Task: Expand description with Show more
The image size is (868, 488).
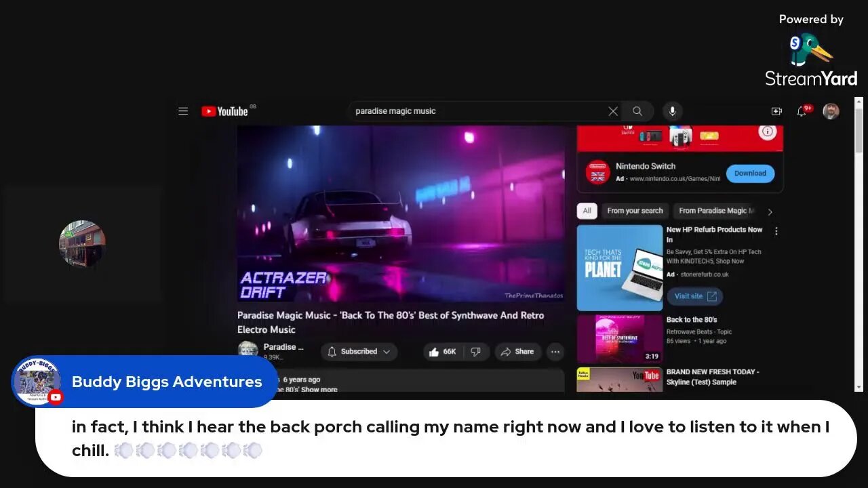Action: point(319,390)
